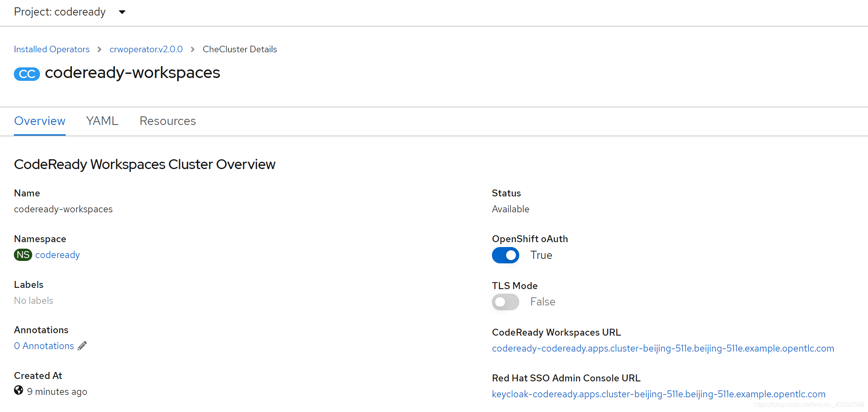Open crwoperator.v2.0.0 breadcrumb link
The height and width of the screenshot is (412, 868).
[x=146, y=49]
